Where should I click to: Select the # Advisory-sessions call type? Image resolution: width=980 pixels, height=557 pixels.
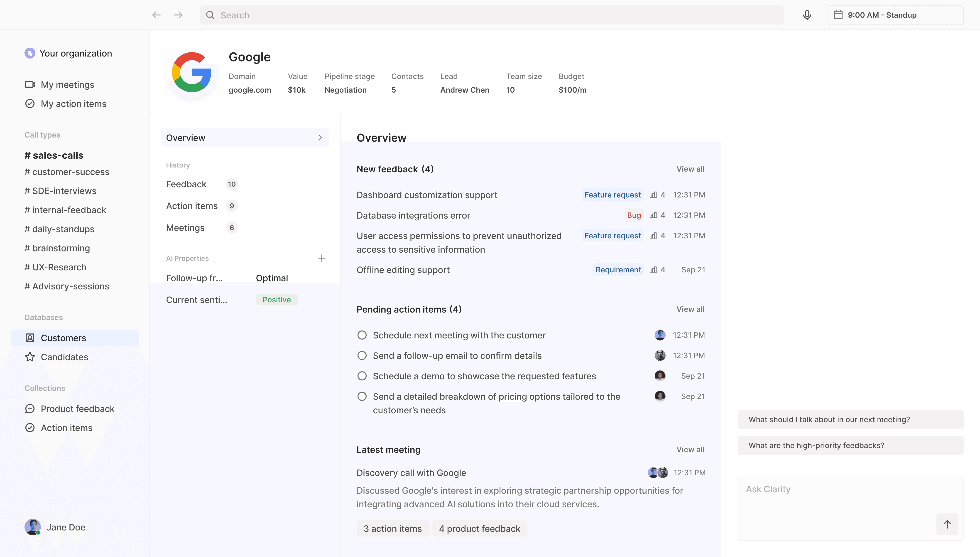67,286
